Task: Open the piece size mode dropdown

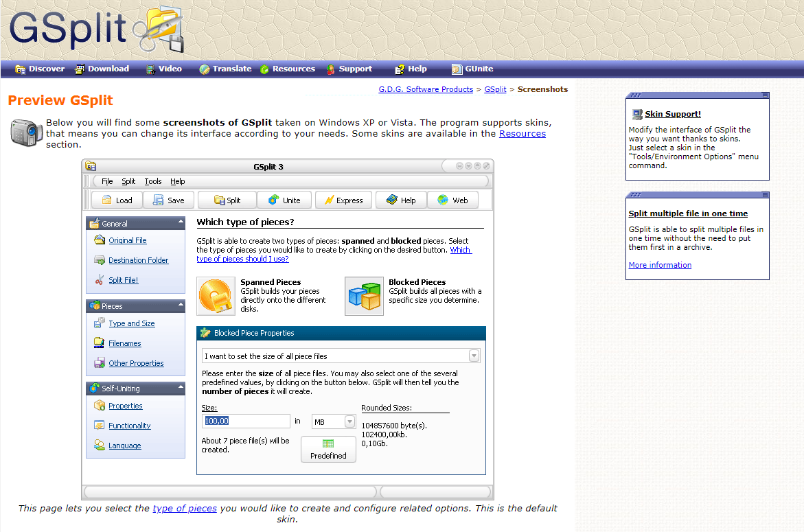Action: pos(474,356)
